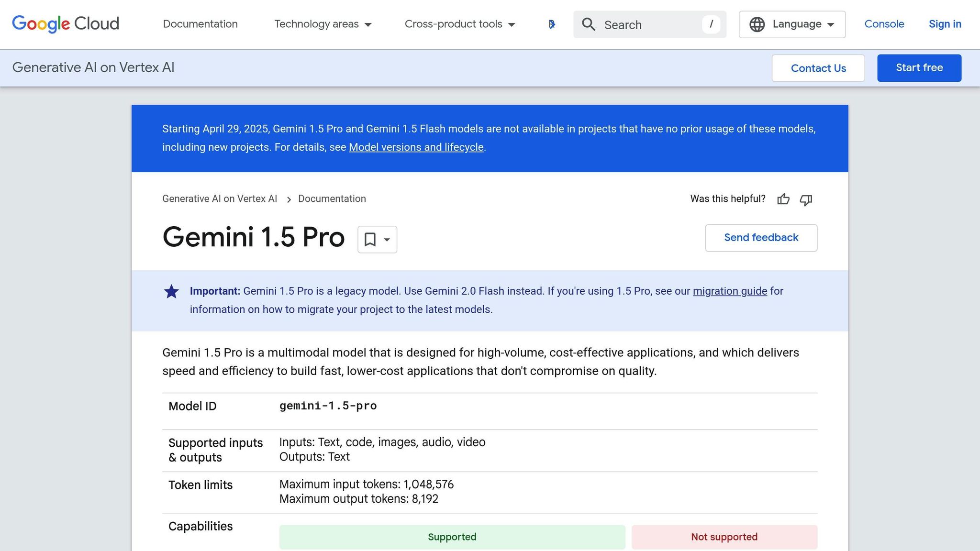Image resolution: width=980 pixels, height=551 pixels.
Task: Click the Start free button
Action: coord(919,68)
